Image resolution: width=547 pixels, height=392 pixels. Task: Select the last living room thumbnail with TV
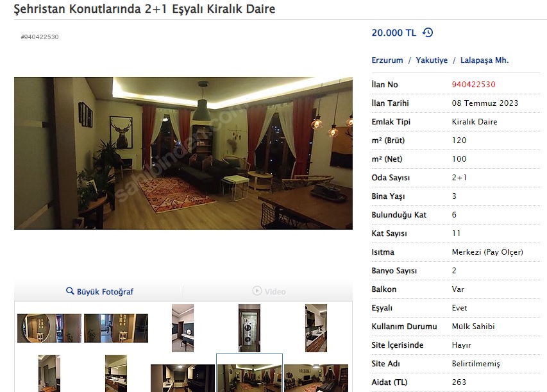(x=316, y=378)
